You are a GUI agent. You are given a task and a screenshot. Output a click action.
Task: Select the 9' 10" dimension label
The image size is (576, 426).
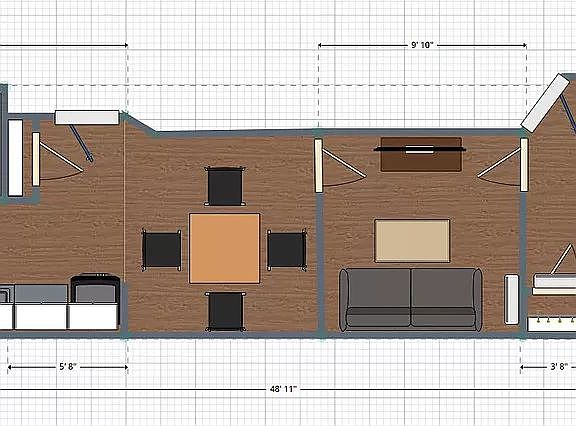422,45
